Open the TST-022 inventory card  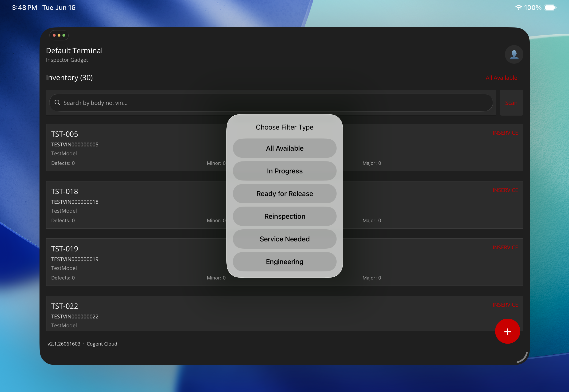284,313
